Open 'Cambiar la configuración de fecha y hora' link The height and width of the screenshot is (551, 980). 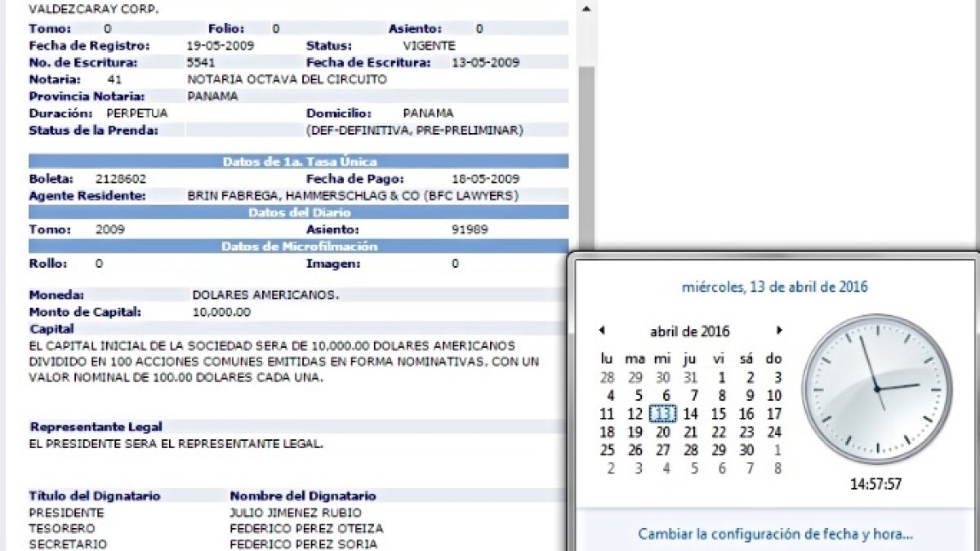tap(775, 535)
